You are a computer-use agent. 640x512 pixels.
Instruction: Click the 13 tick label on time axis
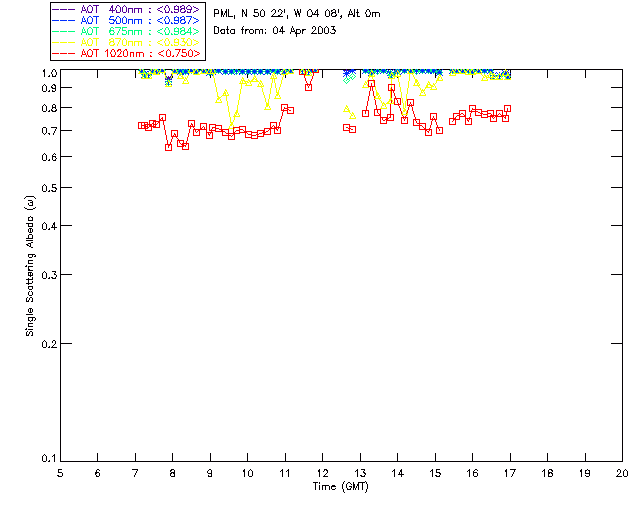(x=360, y=473)
